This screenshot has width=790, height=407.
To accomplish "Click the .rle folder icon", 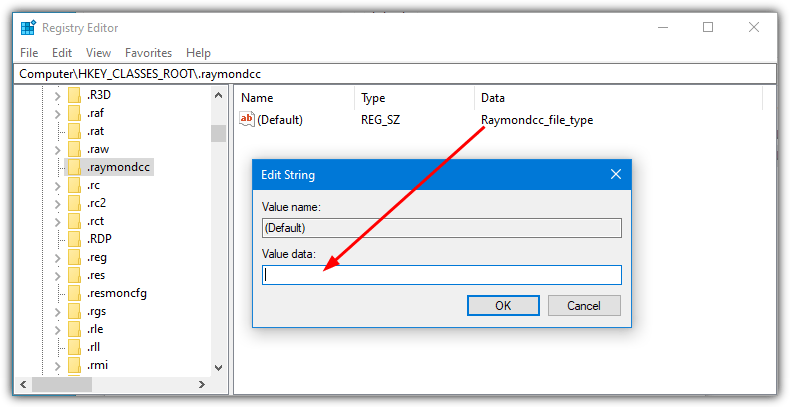I will [74, 329].
